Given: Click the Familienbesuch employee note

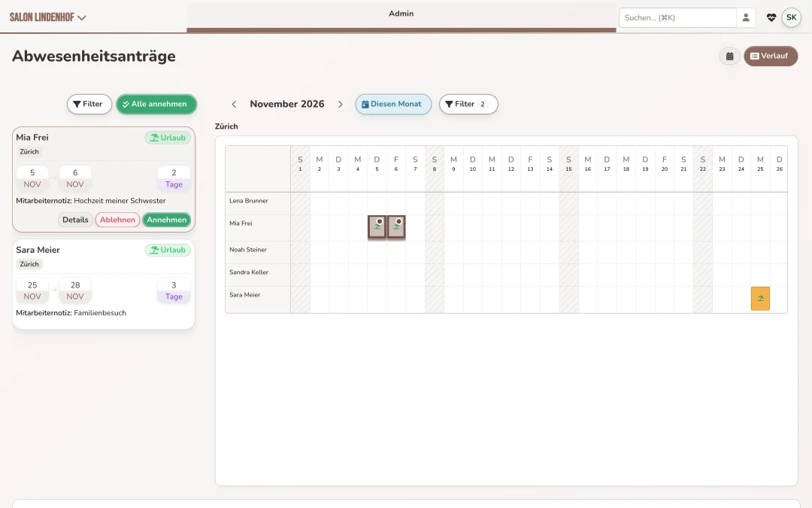Looking at the screenshot, I should (100, 313).
